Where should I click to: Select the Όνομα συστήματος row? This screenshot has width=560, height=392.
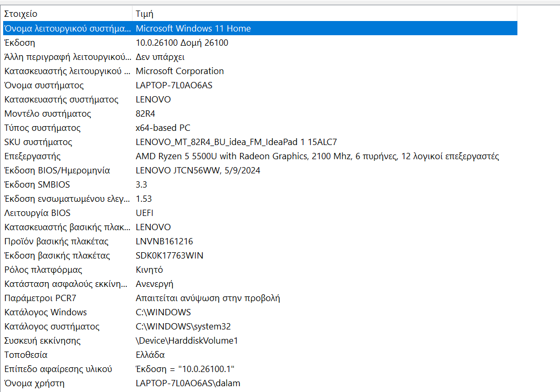point(260,85)
